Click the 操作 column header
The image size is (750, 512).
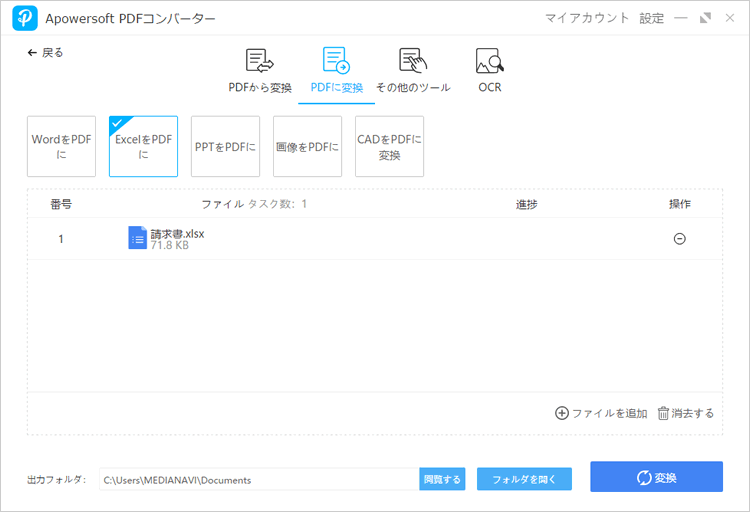[x=680, y=204]
